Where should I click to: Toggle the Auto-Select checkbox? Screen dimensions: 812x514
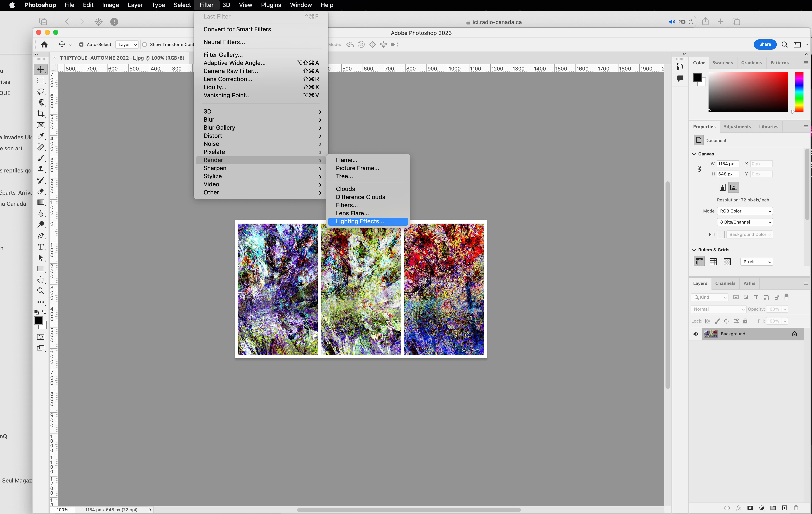(x=81, y=45)
